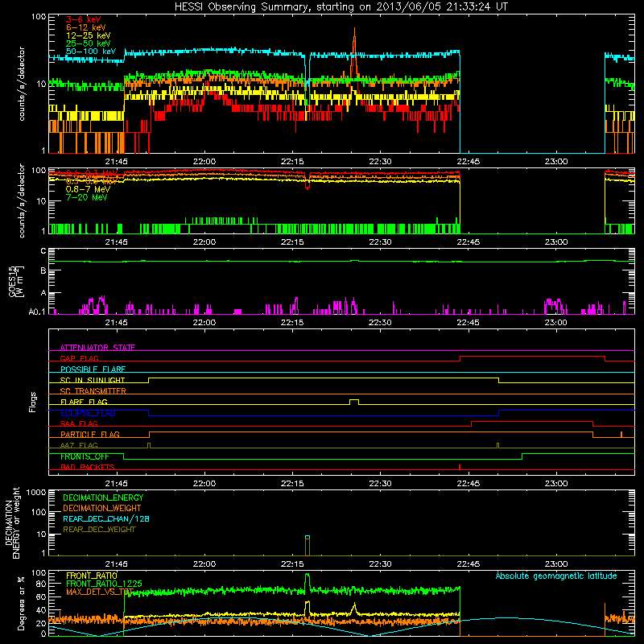644x644 pixels.
Task: Click the POSSIBLE_FLARE flag label
Action: [x=93, y=369]
